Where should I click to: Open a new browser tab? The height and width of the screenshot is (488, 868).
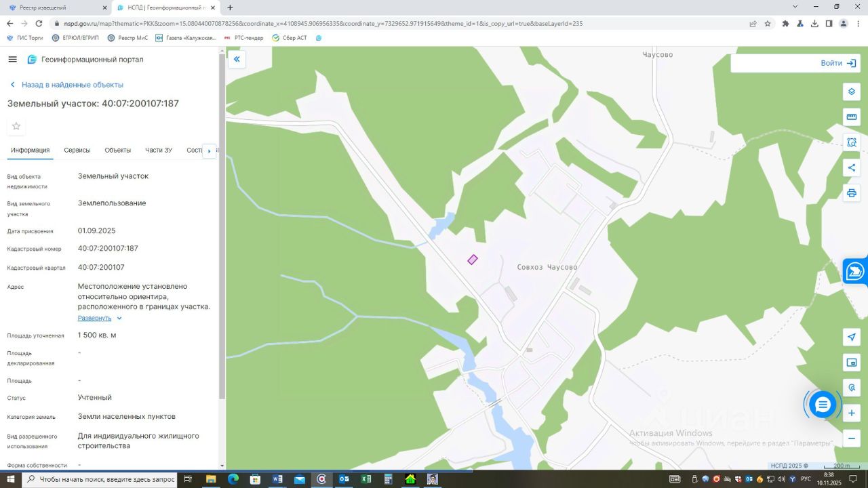point(230,7)
